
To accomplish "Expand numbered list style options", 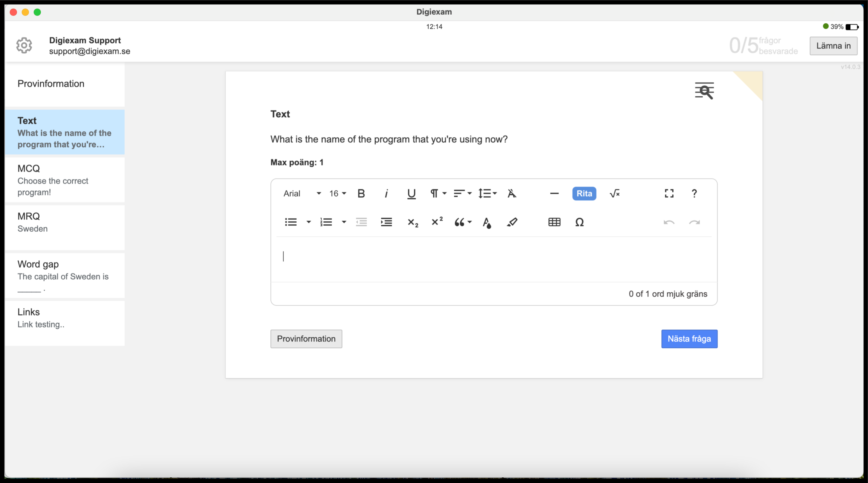I will 344,222.
